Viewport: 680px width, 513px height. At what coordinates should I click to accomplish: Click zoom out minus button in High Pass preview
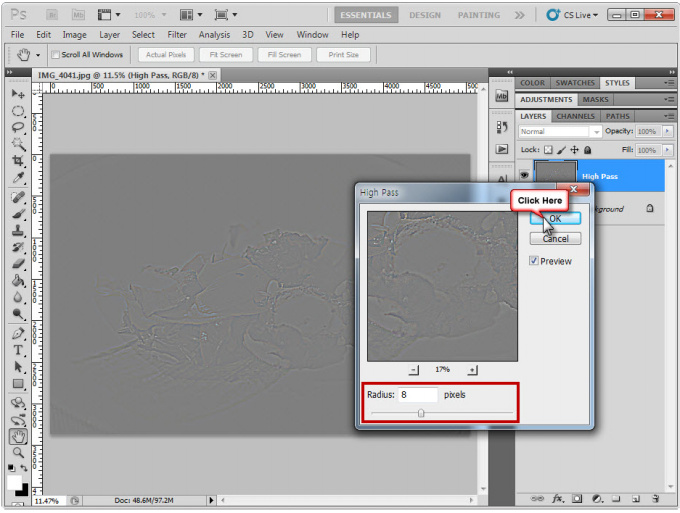(x=414, y=370)
